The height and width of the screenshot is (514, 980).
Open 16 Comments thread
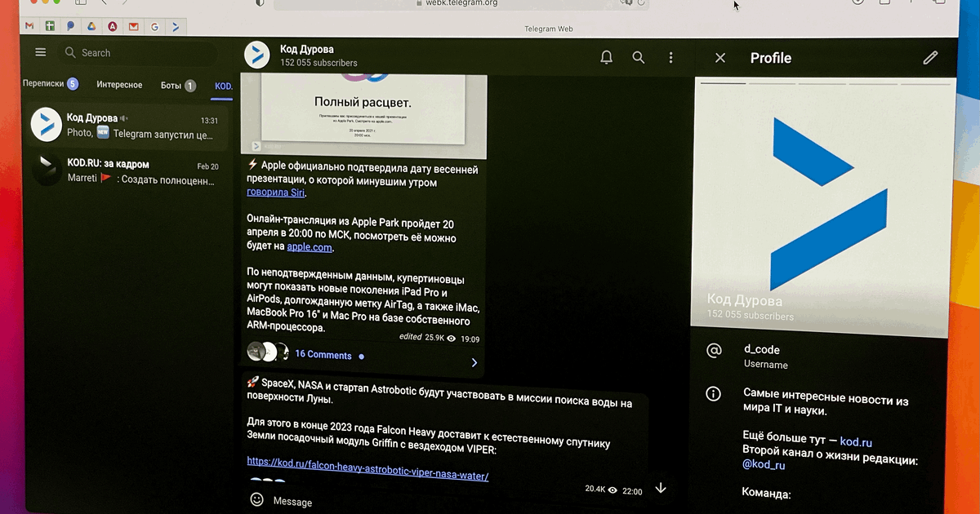tap(323, 355)
